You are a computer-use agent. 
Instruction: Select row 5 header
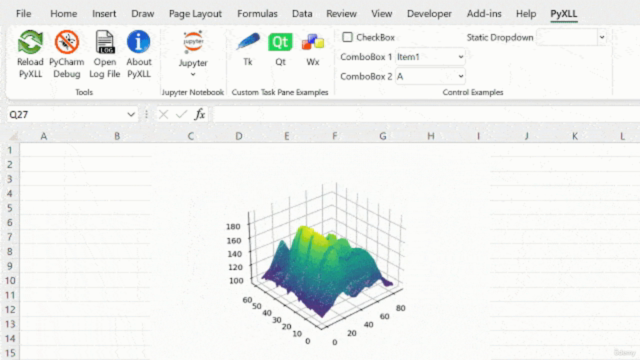(10, 208)
